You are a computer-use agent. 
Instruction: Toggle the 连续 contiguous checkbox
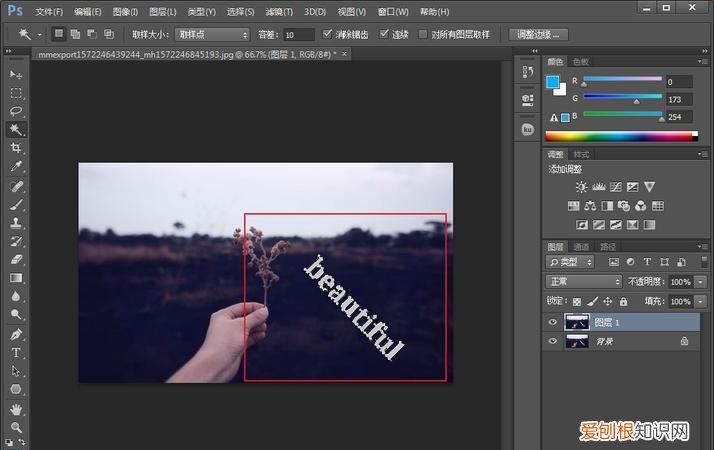click(385, 34)
